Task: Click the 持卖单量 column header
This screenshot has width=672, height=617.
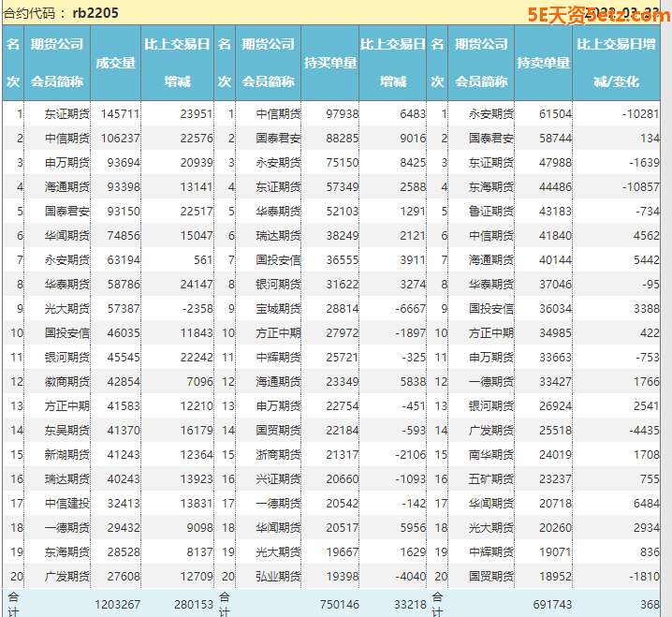Action: click(543, 63)
